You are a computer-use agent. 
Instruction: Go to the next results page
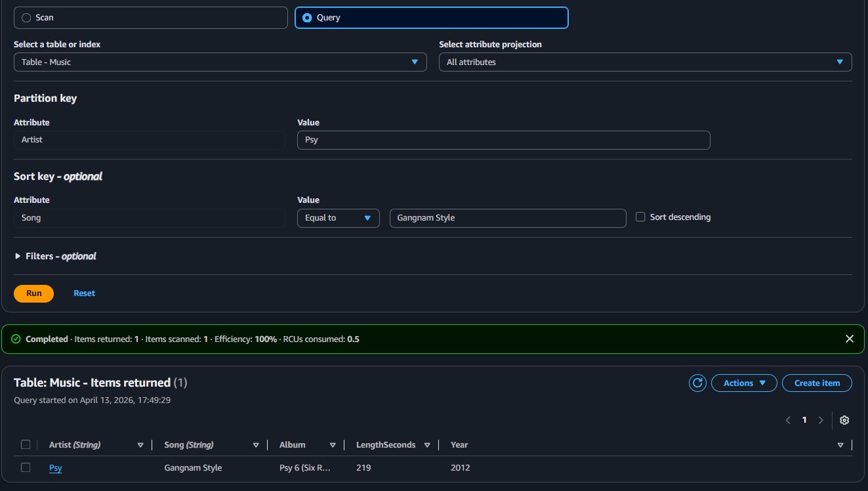tap(821, 420)
